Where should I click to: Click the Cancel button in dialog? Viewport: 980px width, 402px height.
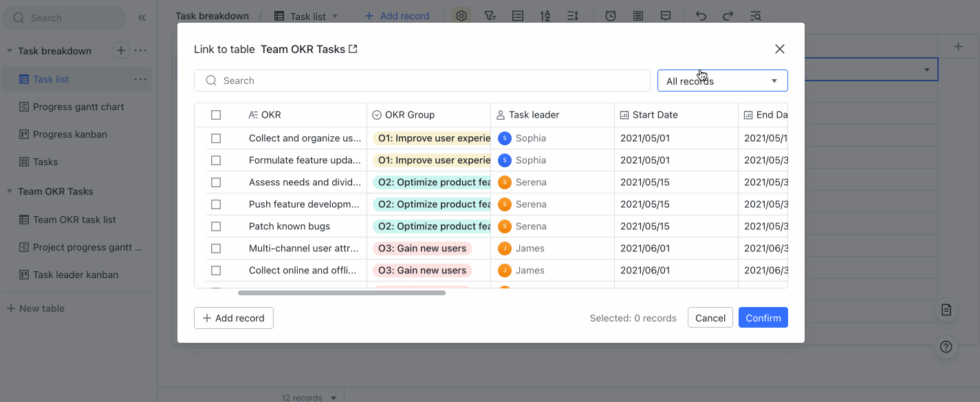pos(710,317)
